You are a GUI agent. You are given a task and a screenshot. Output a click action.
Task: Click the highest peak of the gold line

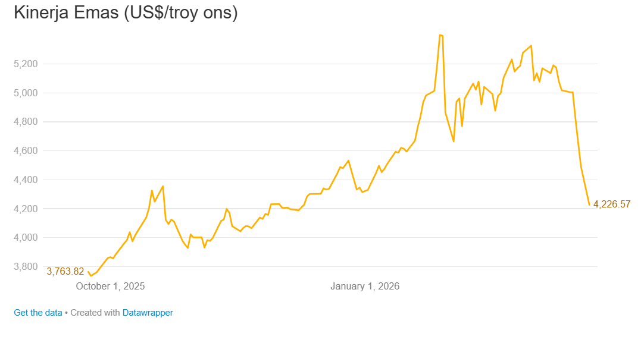click(x=440, y=35)
